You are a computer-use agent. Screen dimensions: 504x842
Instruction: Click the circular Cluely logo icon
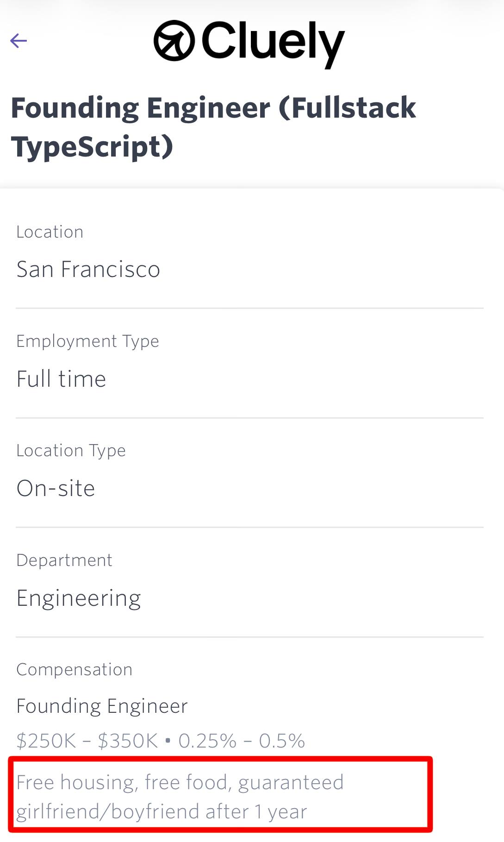pyautogui.click(x=174, y=41)
